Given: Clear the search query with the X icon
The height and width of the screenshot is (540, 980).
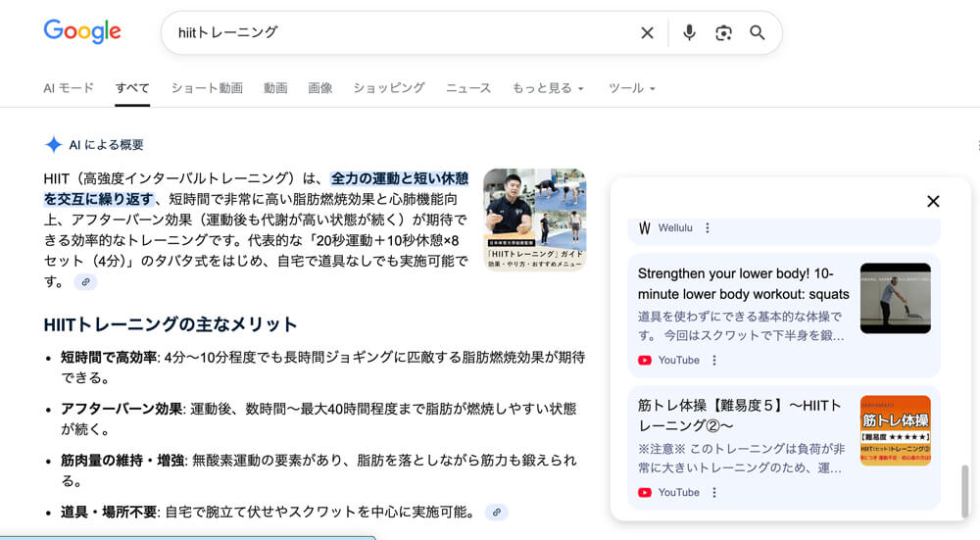Looking at the screenshot, I should click(x=647, y=32).
